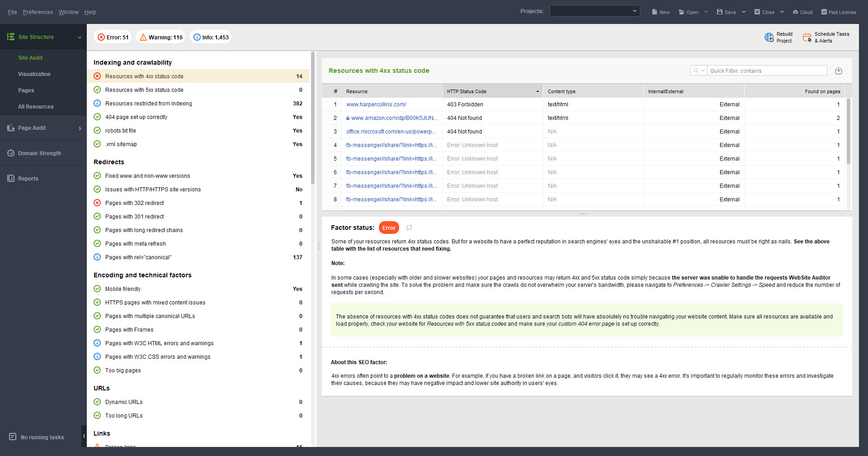This screenshot has width=868, height=456.
Task: Click the three-dot splitter handle below the resources table
Action: tap(584, 214)
